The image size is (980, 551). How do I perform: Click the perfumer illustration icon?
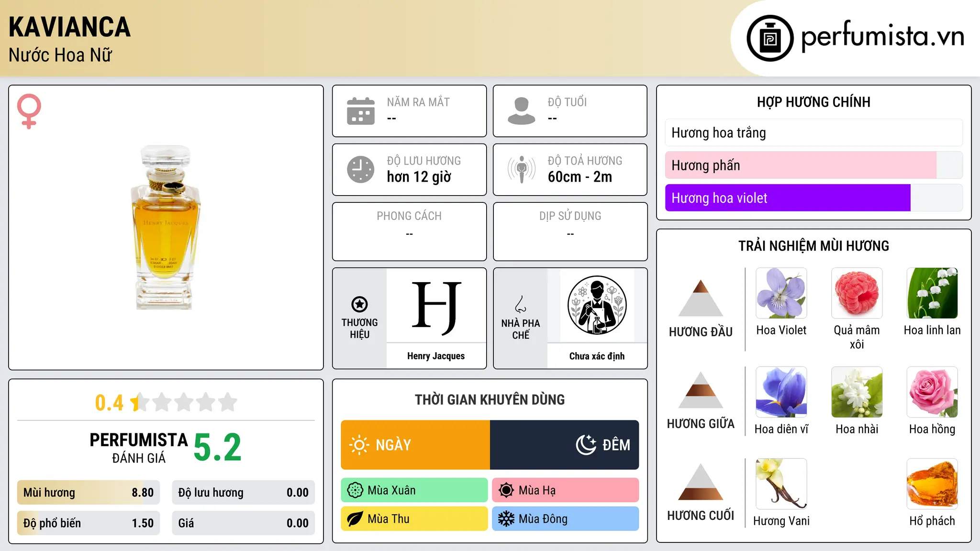[597, 305]
